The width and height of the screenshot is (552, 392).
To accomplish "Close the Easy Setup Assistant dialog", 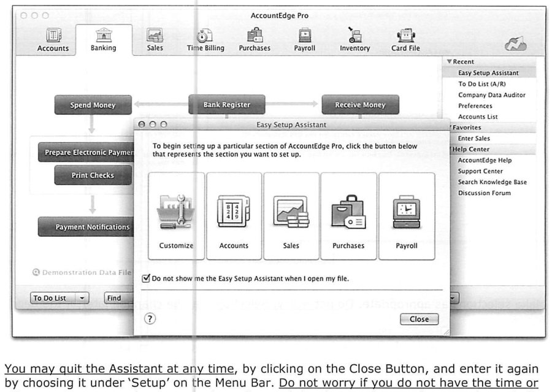I will pyautogui.click(x=420, y=319).
